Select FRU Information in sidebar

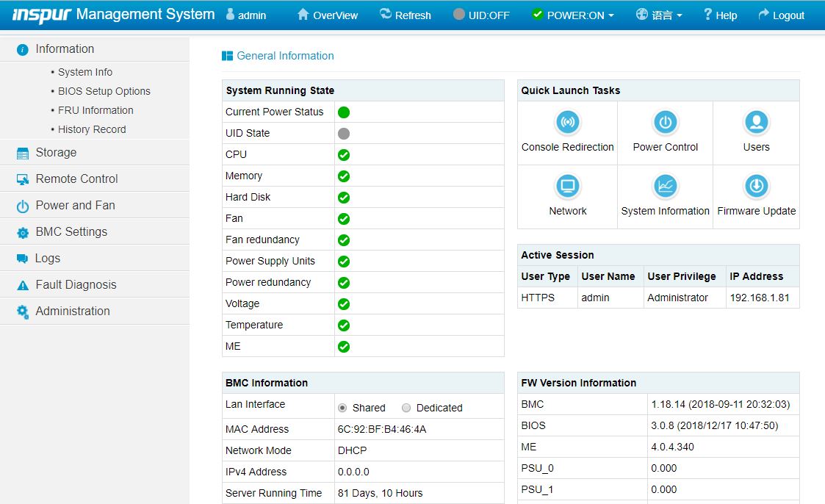click(x=96, y=110)
